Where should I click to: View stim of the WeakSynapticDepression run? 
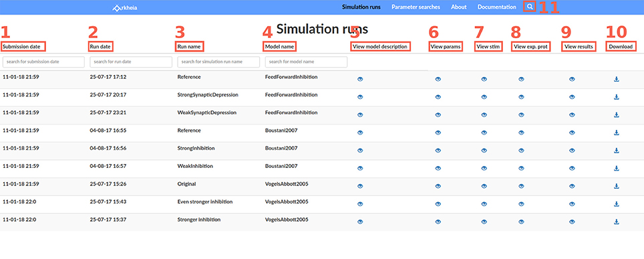484,115
